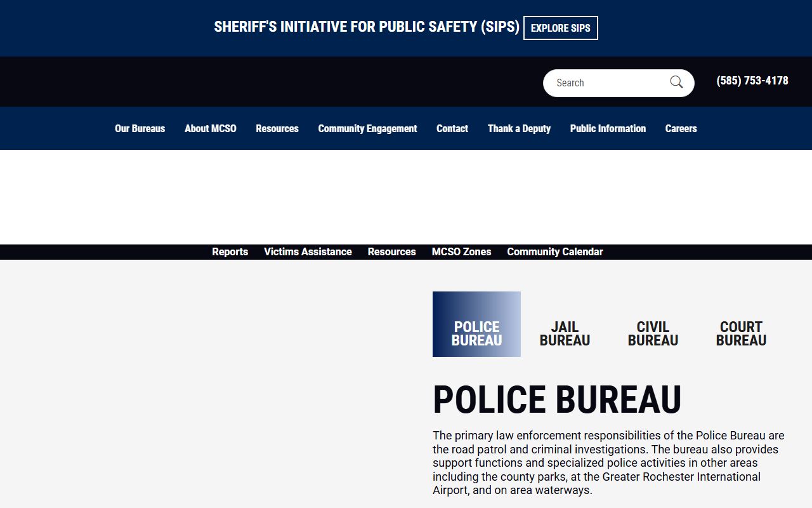Open the Resources menu in main navigation

point(277,128)
